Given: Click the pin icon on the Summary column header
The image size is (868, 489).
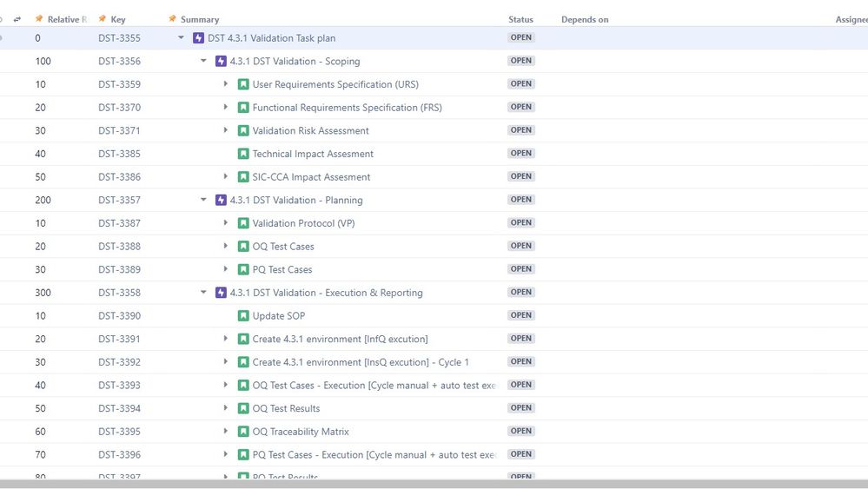Looking at the screenshot, I should pos(172,19).
